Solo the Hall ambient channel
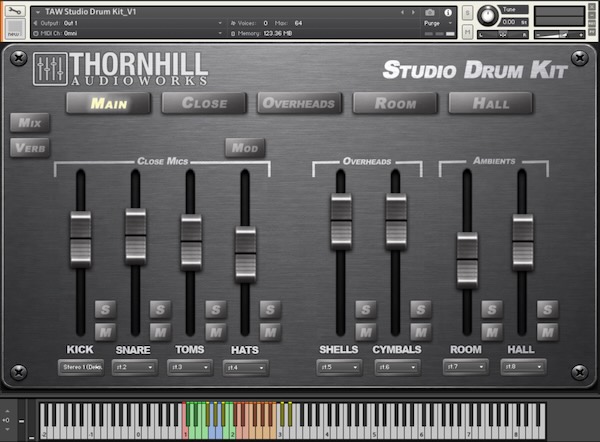Screen dimensions: 600x442 pos(547,309)
